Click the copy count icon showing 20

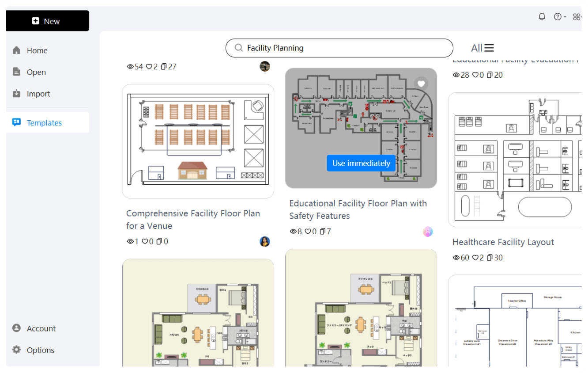pyautogui.click(x=490, y=75)
